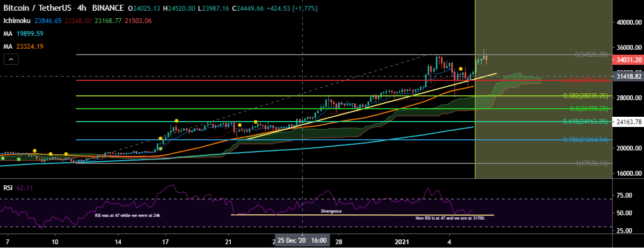Screen dimensions: 644x248
Task: Click the 10 label on time axis
Action: point(54,241)
